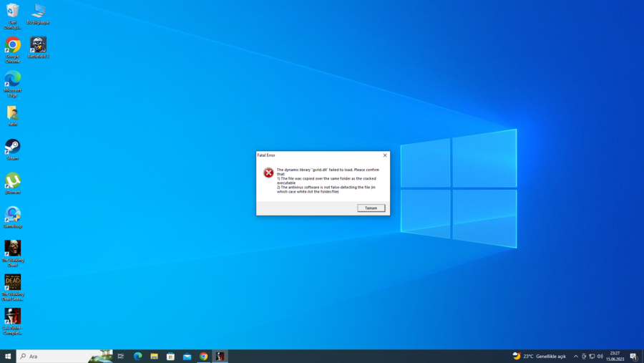
Task: Switch to the running game taskbar icon
Action: click(220, 357)
